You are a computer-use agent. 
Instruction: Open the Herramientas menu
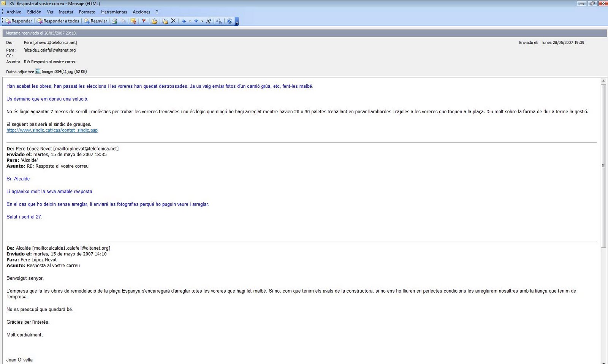pos(114,12)
